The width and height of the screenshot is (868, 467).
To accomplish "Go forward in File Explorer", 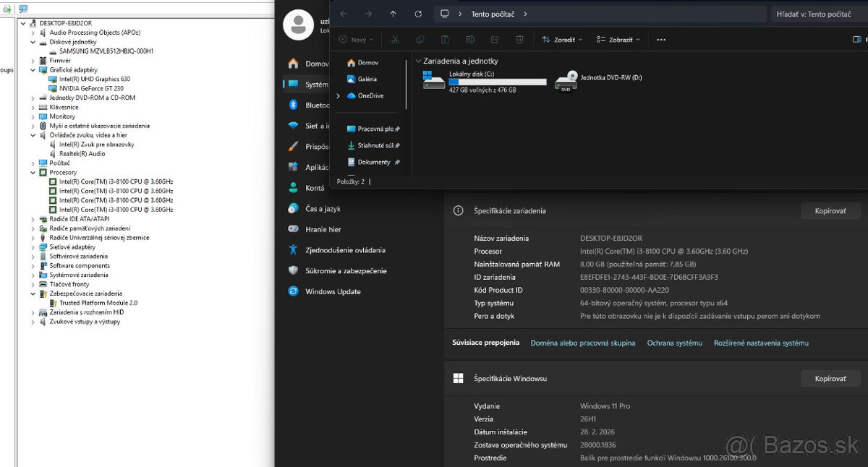I will pos(368,14).
